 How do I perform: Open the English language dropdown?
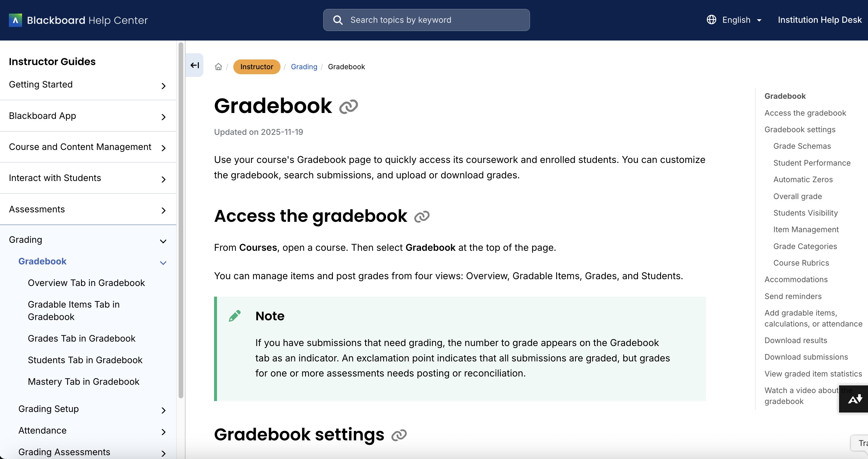pos(741,20)
